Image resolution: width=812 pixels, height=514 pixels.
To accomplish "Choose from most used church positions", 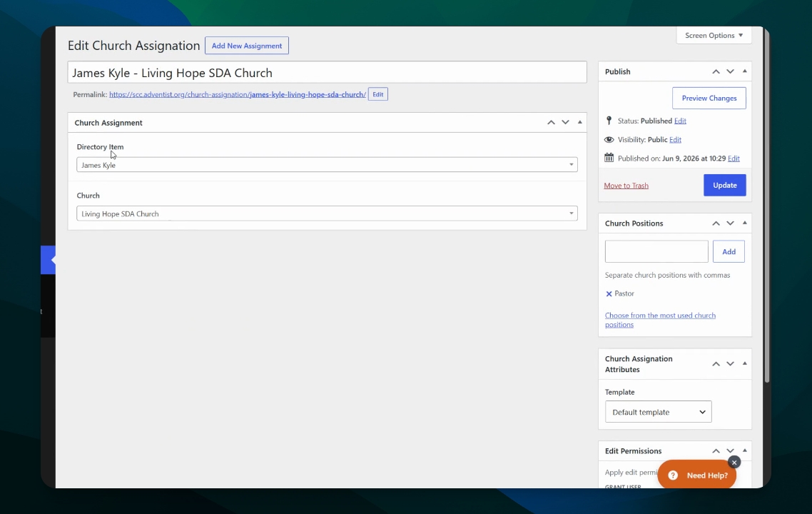I will [x=660, y=320].
